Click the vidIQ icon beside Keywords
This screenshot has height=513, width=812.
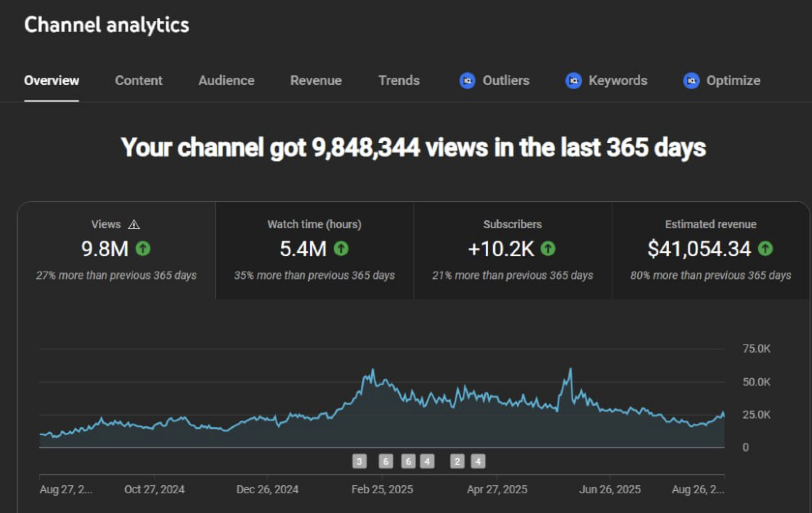click(573, 81)
